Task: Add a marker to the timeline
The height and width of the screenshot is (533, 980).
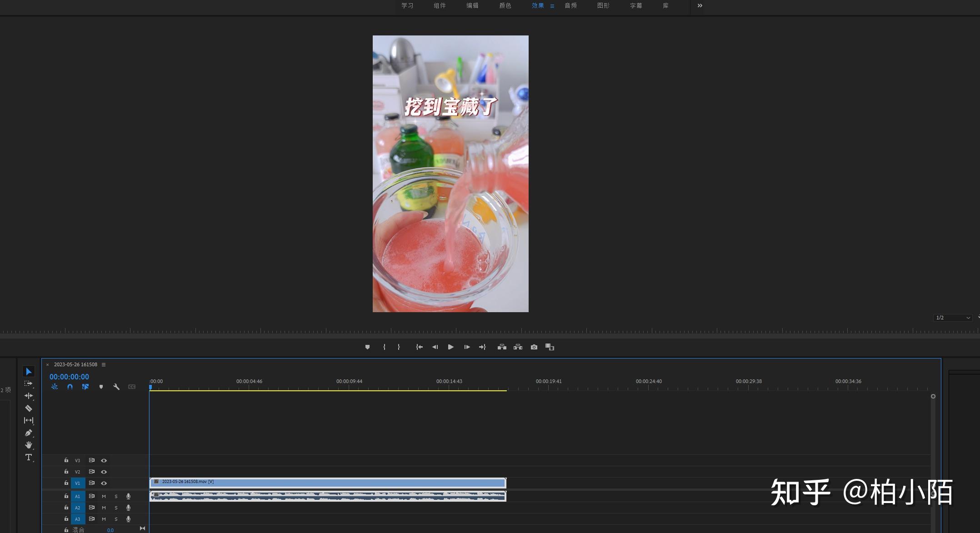Action: coord(101,387)
